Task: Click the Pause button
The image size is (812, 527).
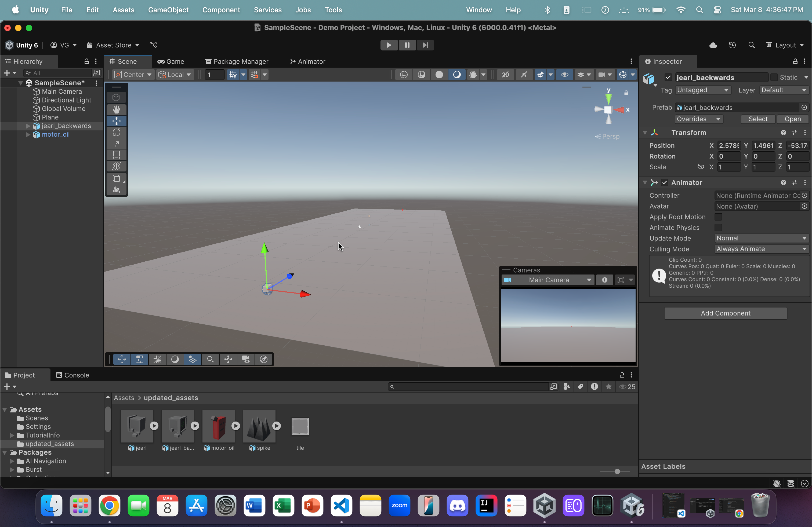Action: tap(407, 45)
